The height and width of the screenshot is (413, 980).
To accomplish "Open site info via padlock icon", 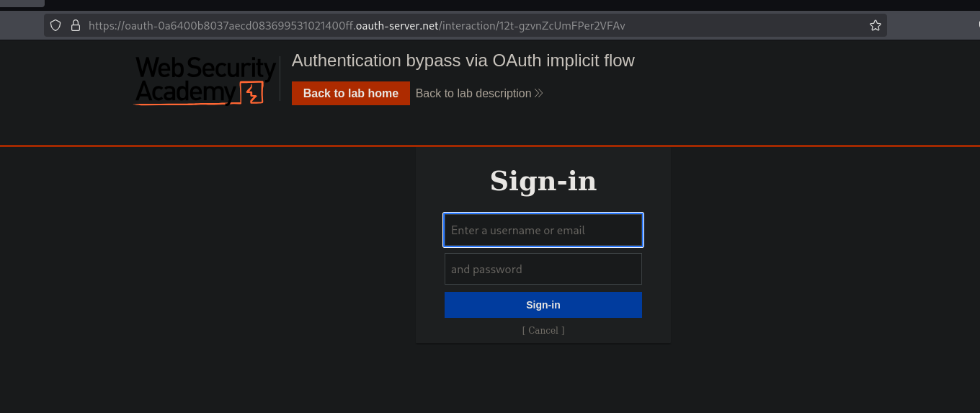I will coord(75,25).
